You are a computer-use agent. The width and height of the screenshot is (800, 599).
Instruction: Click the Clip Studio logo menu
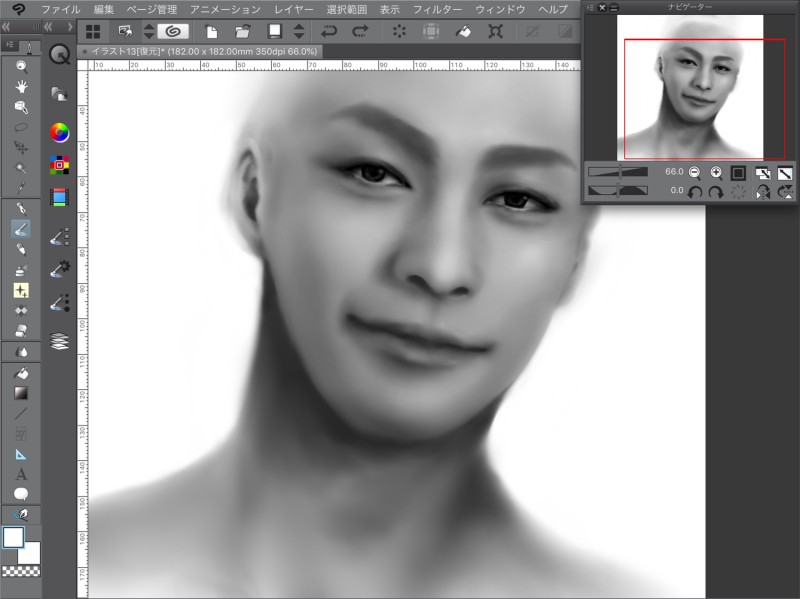(18, 9)
